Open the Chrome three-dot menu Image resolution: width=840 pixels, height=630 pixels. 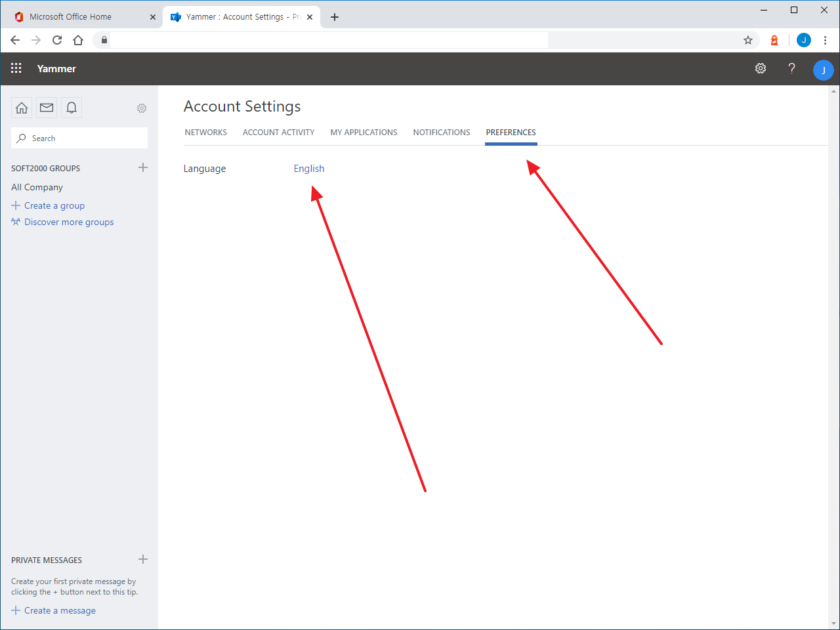click(826, 40)
